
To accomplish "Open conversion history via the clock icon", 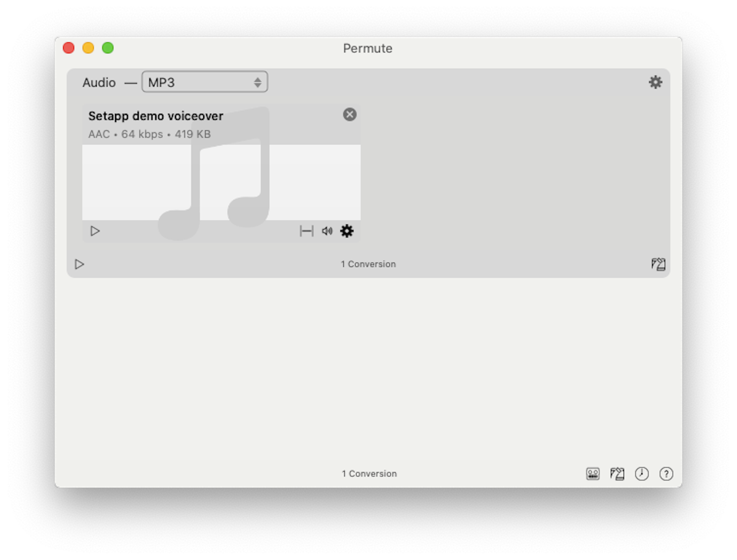I will 641,474.
